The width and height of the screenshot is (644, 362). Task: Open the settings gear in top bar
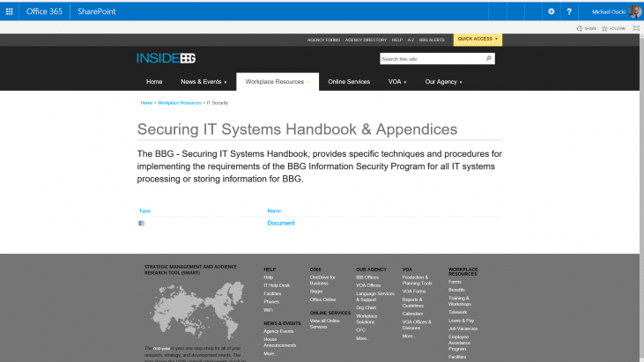point(551,11)
